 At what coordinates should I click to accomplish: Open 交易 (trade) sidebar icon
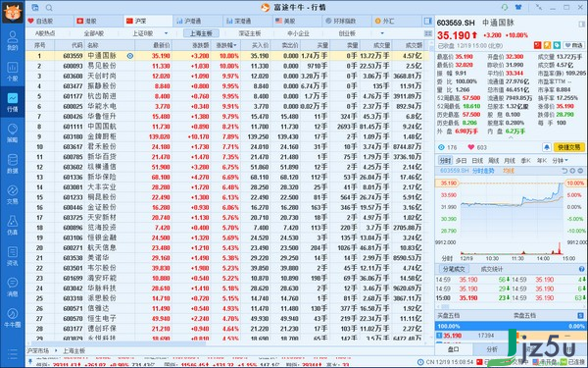13,194
